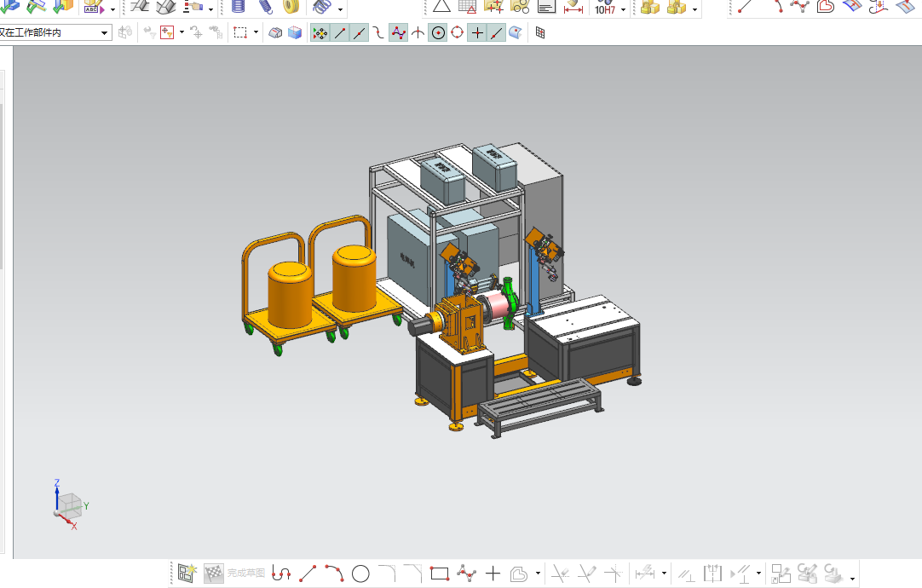Image resolution: width=922 pixels, height=588 pixels.
Task: Select the Arc sketch tool
Action: tap(334, 574)
